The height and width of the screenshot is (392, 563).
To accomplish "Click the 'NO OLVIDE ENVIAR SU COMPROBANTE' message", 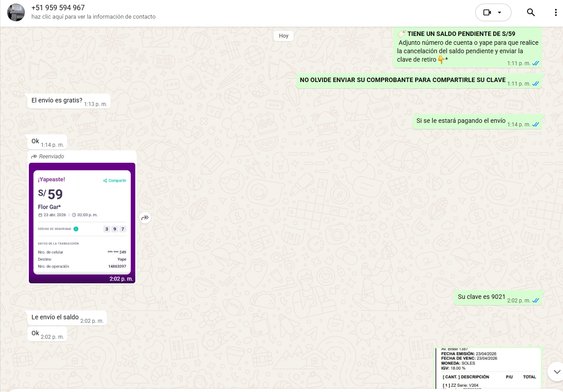I will coord(402,80).
